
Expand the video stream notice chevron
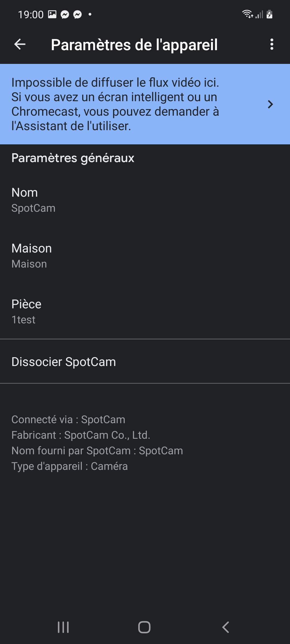coord(270,104)
